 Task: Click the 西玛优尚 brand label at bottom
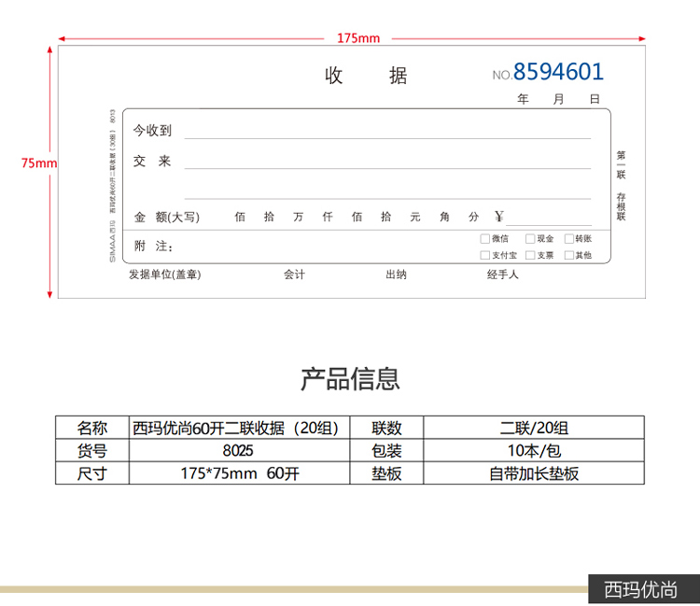tap(640, 589)
